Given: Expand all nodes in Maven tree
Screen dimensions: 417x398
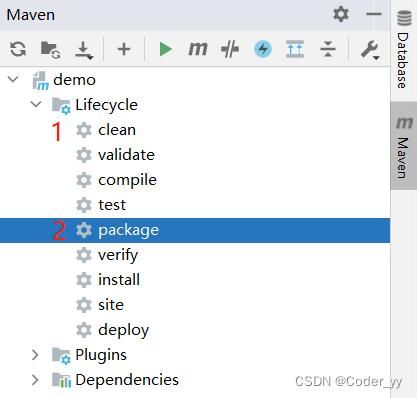Looking at the screenshot, I should (295, 49).
